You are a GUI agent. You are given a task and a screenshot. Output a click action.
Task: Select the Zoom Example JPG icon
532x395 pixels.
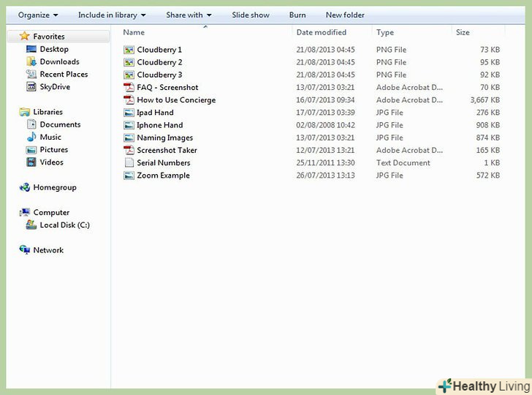[129, 176]
